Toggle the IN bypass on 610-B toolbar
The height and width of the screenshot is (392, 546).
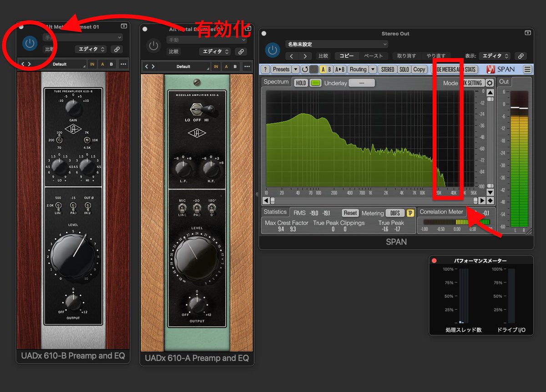point(92,64)
